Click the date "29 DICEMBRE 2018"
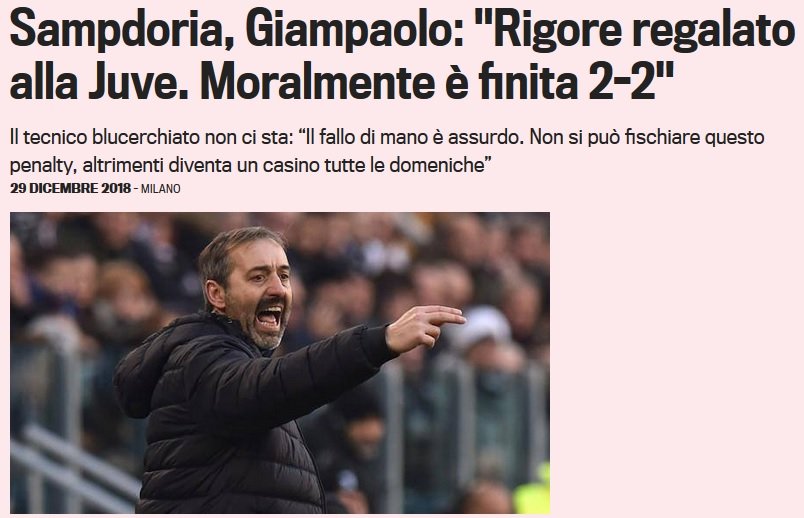 click(x=71, y=188)
